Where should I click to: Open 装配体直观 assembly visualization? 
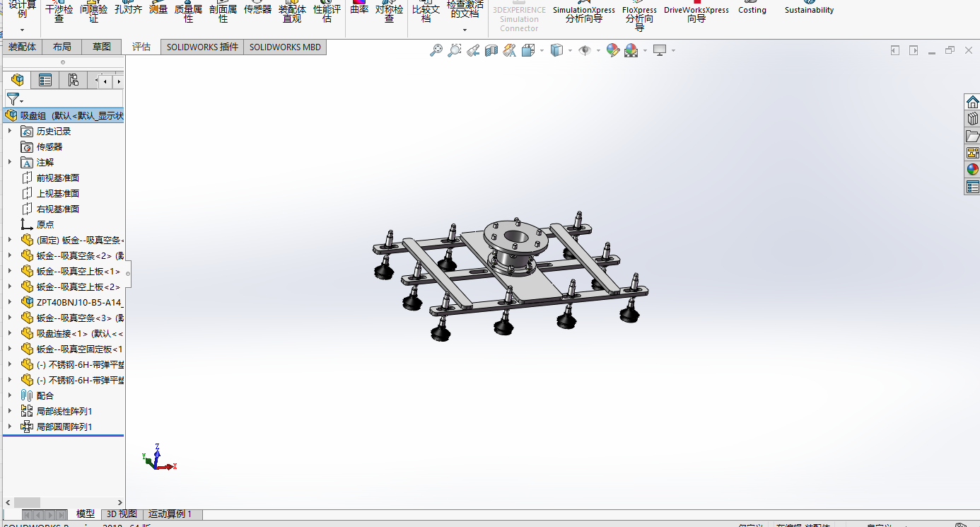[292, 12]
